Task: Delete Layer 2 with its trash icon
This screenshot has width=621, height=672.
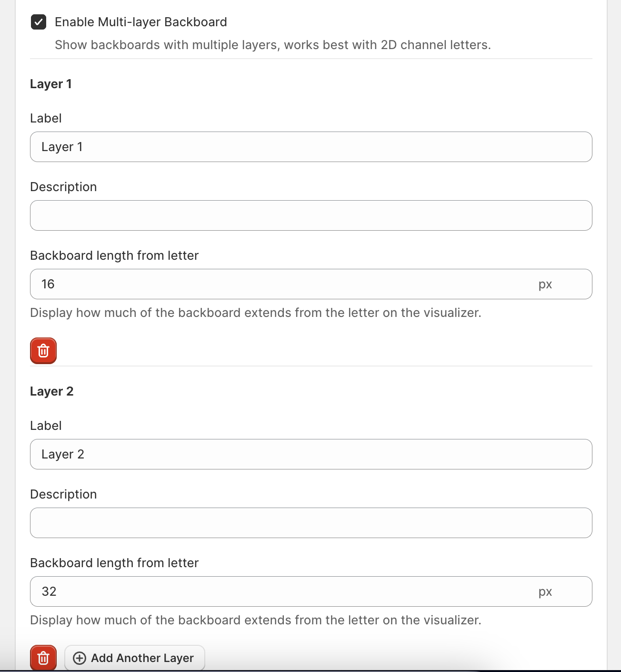Action: pyautogui.click(x=43, y=658)
